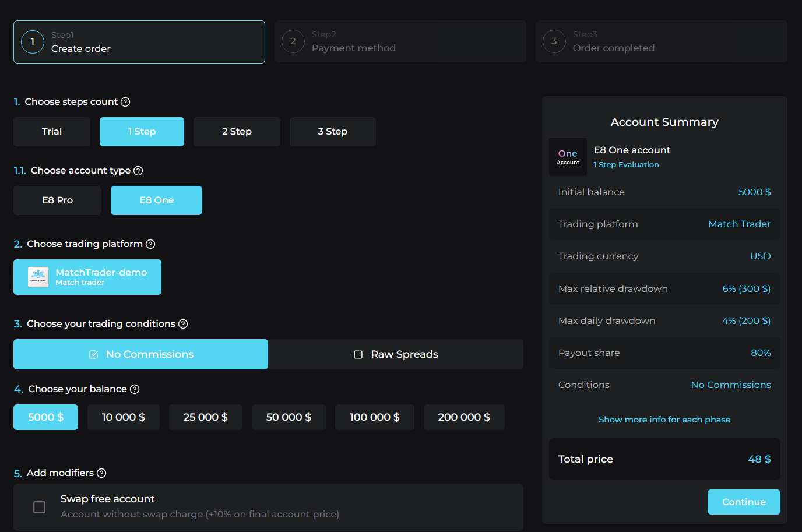Open help icon beside Choose trading platform
802x532 pixels.
(150, 244)
